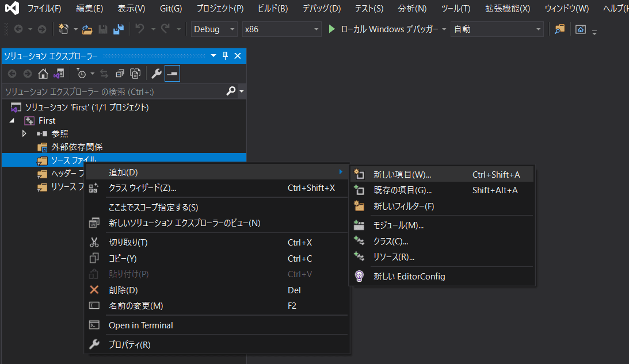Toggle the Preview Selected Items button
629x364 pixels.
172,74
